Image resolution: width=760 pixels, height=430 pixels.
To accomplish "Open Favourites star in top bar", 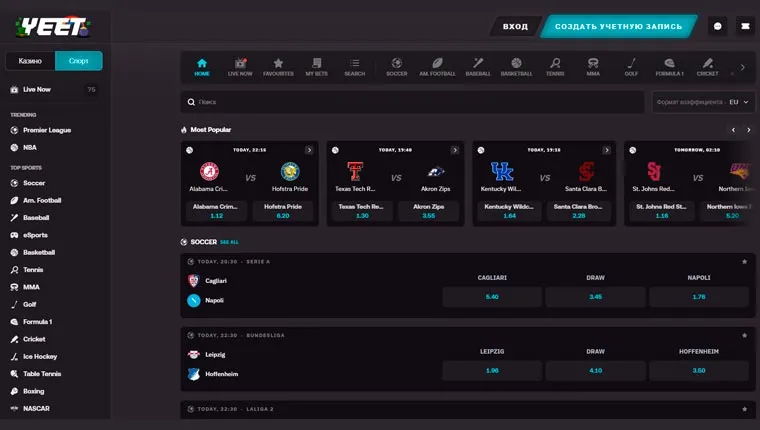I will (278, 67).
